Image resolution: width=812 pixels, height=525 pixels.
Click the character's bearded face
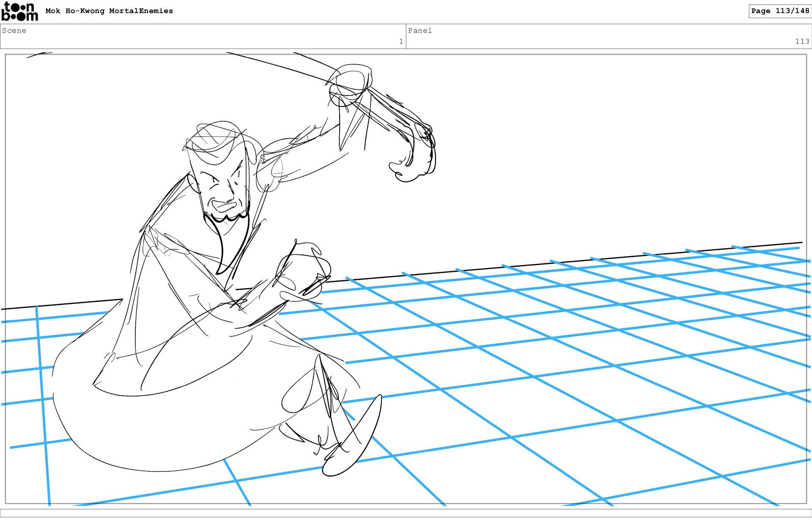223,190
